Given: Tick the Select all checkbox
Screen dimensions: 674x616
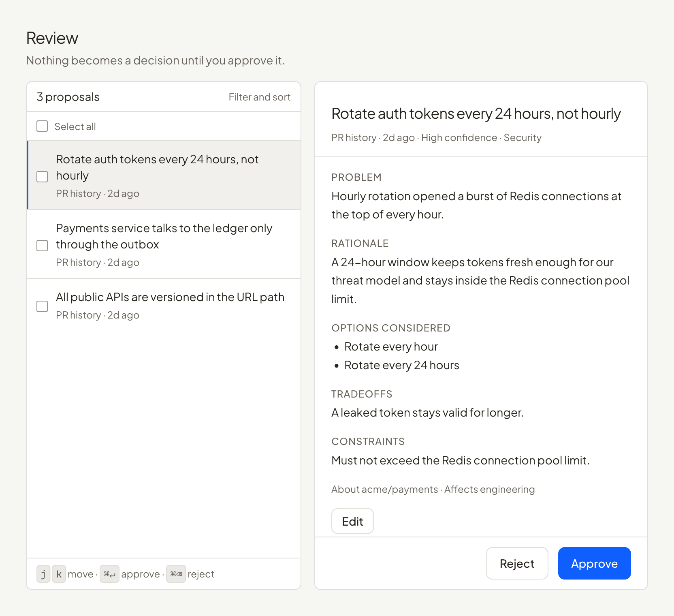Looking at the screenshot, I should click(42, 126).
